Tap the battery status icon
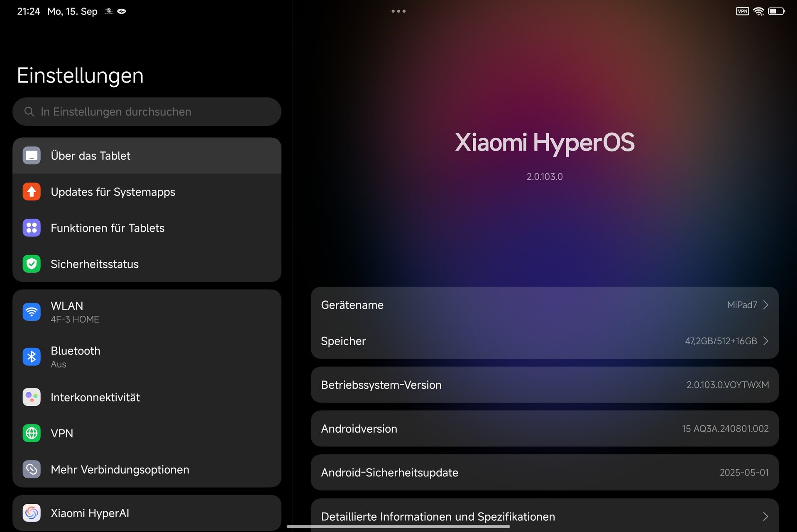The width and height of the screenshot is (797, 532). coord(776,11)
